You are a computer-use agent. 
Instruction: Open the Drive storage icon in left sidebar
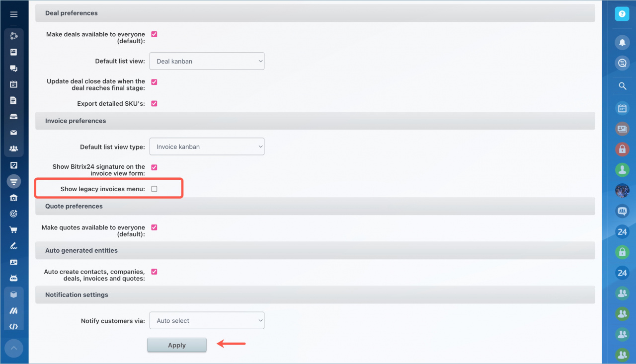point(14,117)
